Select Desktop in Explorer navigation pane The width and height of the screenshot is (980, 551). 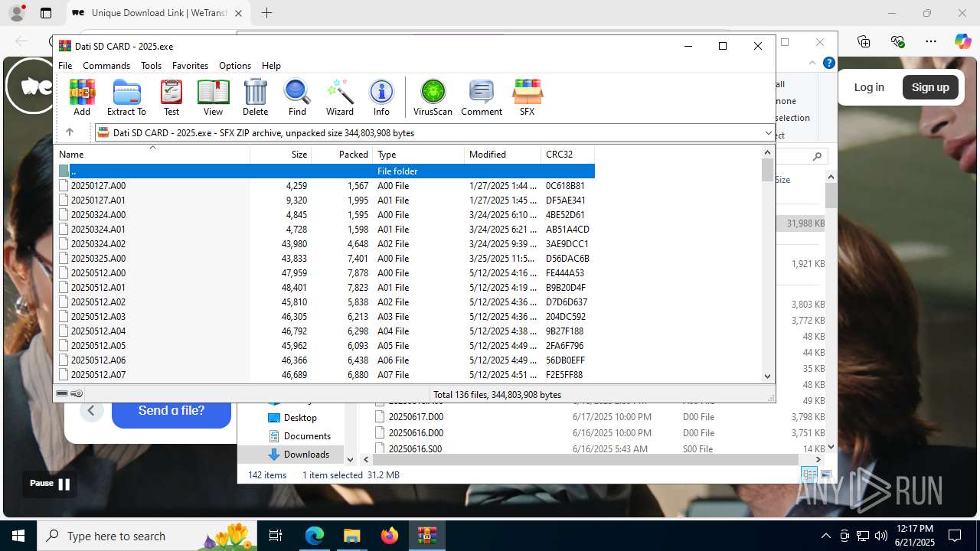click(300, 418)
